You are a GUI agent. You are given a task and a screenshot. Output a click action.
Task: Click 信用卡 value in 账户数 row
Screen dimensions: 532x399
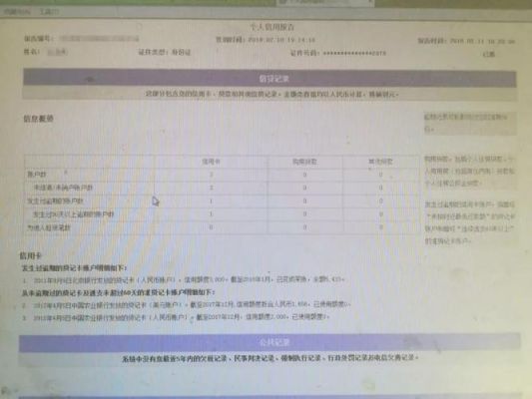211,175
